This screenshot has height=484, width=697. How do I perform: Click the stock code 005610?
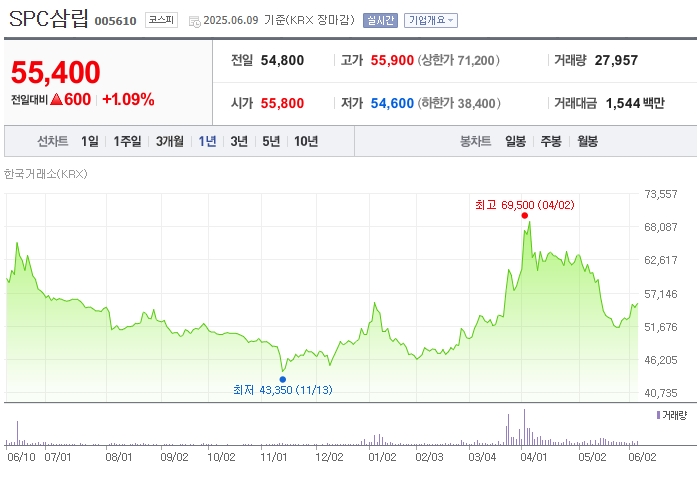click(x=116, y=21)
